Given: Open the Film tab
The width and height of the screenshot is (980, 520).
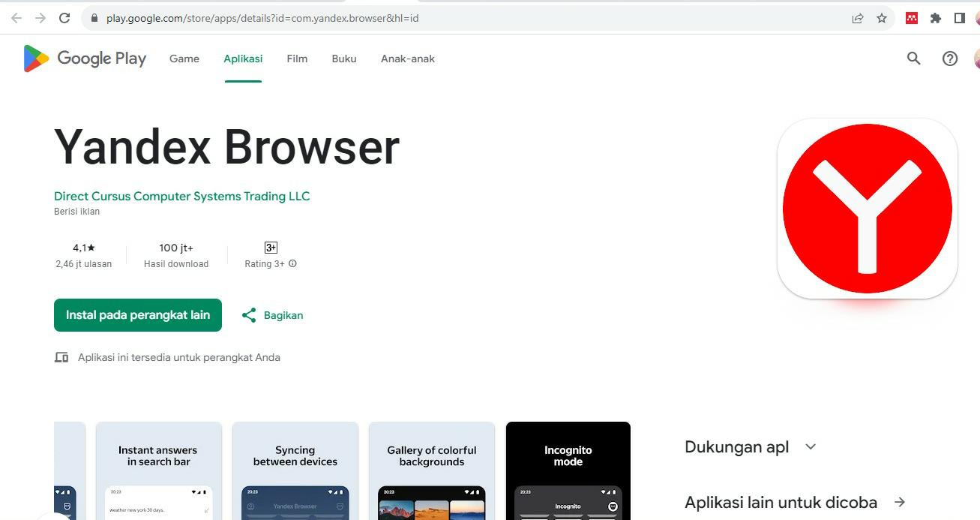Looking at the screenshot, I should point(297,59).
